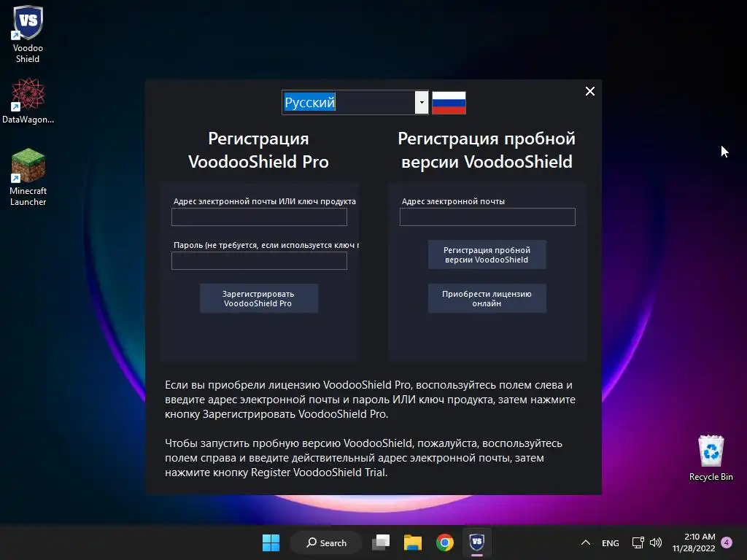The width and height of the screenshot is (747, 560).
Task: Open Task View in the taskbar
Action: pyautogui.click(x=381, y=542)
